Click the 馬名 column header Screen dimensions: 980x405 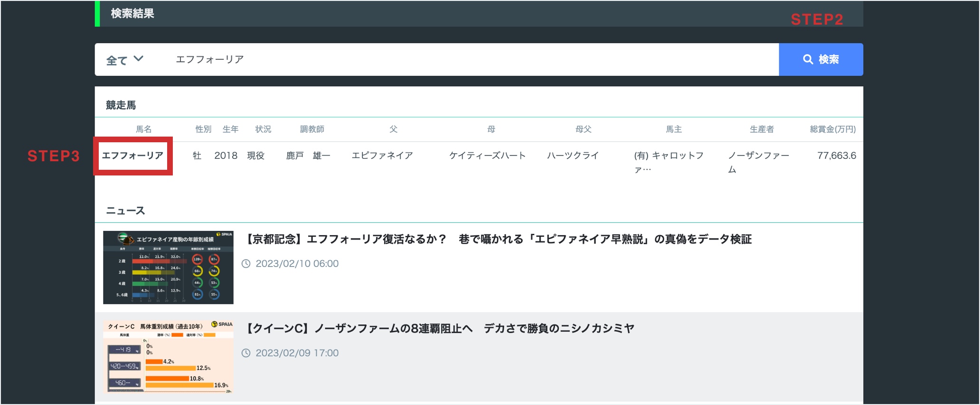tap(143, 129)
